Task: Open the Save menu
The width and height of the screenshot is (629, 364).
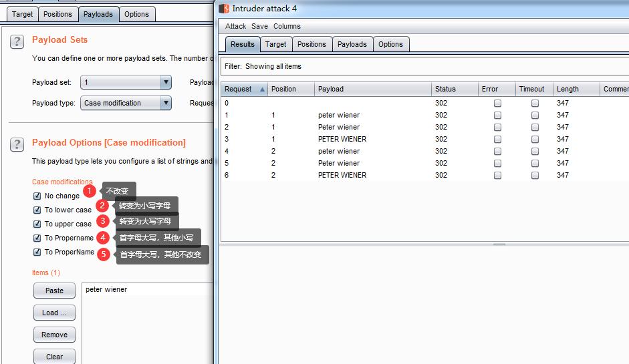Action: click(x=259, y=27)
